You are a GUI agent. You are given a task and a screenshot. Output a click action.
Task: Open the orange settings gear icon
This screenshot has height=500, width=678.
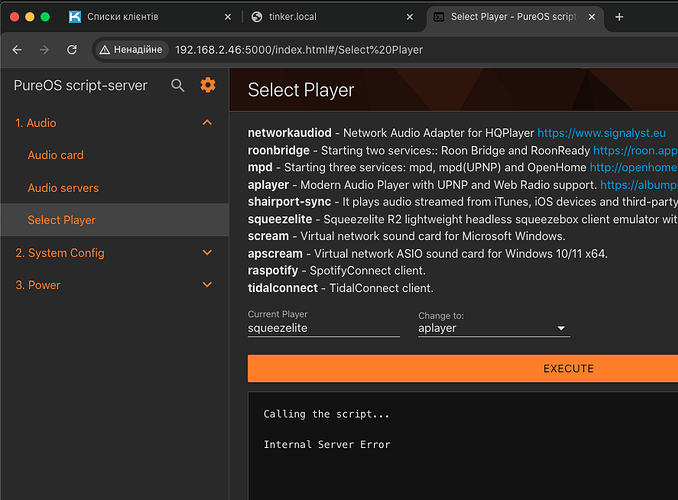pyautogui.click(x=208, y=85)
